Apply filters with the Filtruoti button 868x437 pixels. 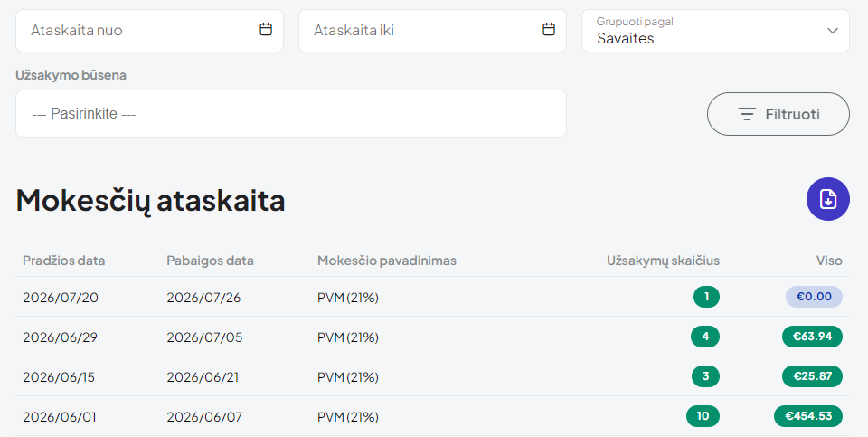coord(778,114)
